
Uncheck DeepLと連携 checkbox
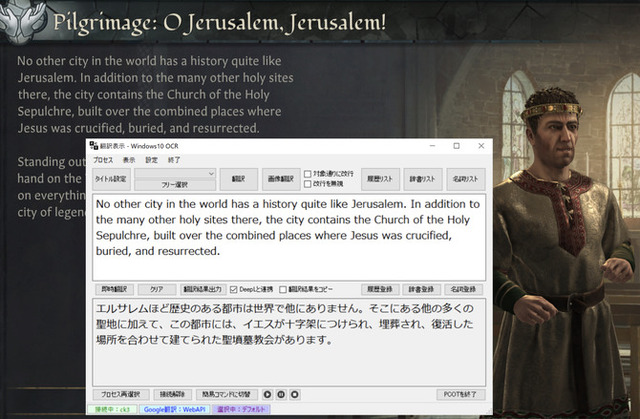[x=236, y=289]
